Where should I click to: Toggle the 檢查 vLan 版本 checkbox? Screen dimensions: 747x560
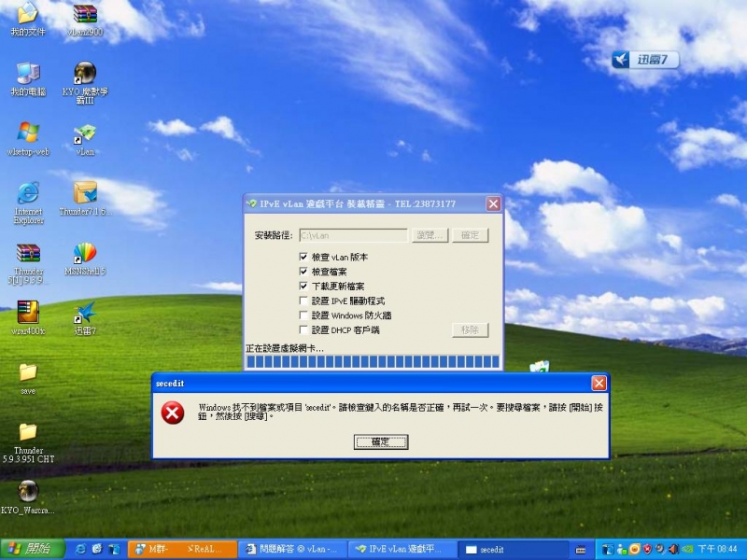click(x=303, y=257)
